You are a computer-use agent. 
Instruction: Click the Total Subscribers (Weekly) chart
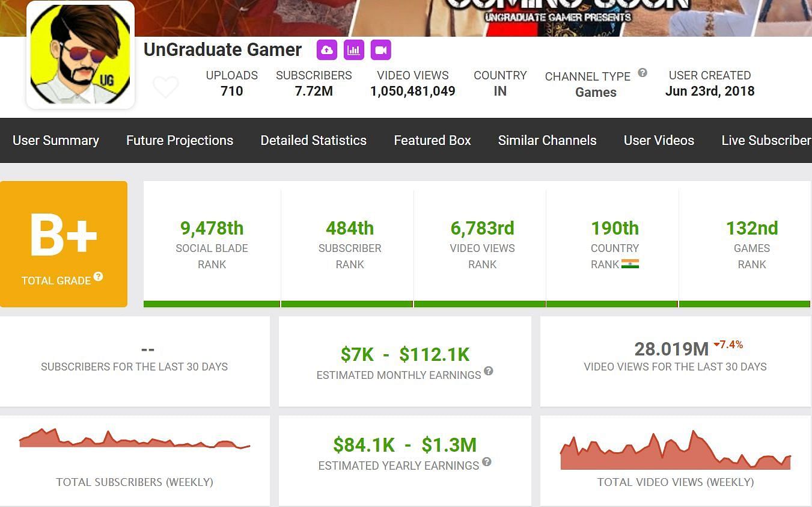(x=135, y=439)
